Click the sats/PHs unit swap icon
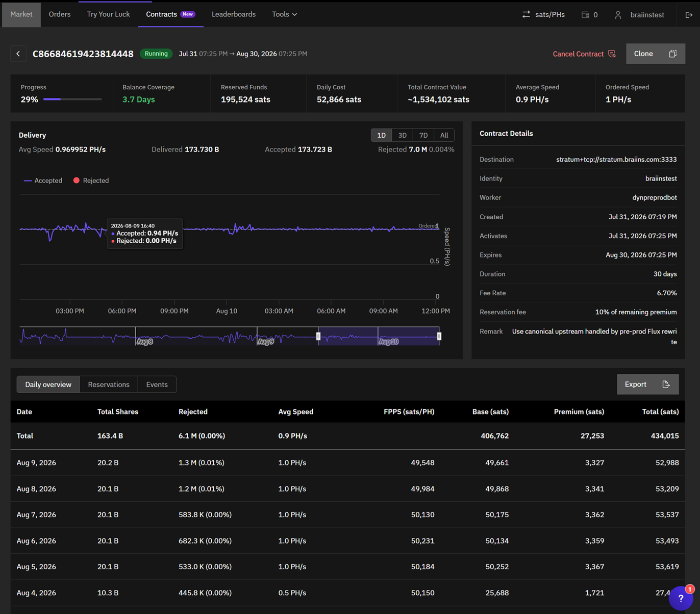The image size is (700, 614). (x=526, y=15)
